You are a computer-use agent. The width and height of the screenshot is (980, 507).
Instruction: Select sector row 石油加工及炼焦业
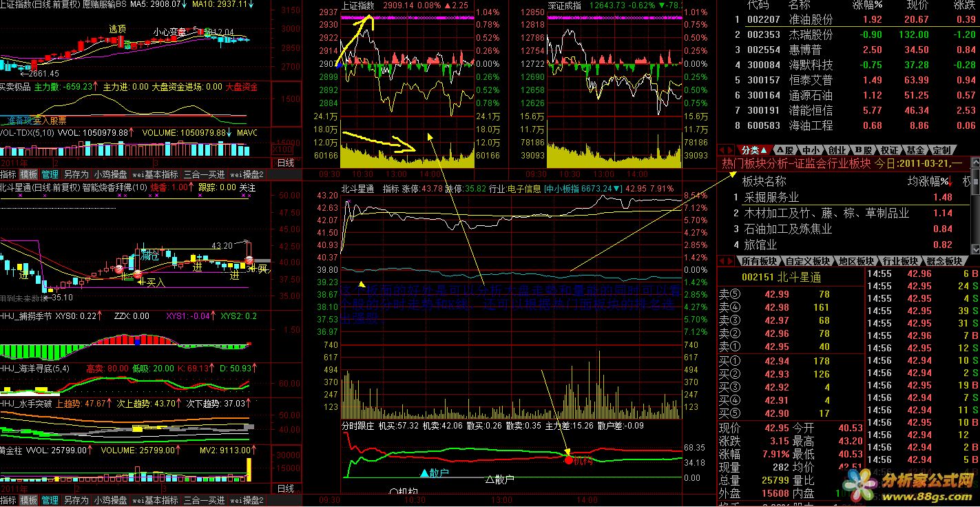click(x=844, y=229)
